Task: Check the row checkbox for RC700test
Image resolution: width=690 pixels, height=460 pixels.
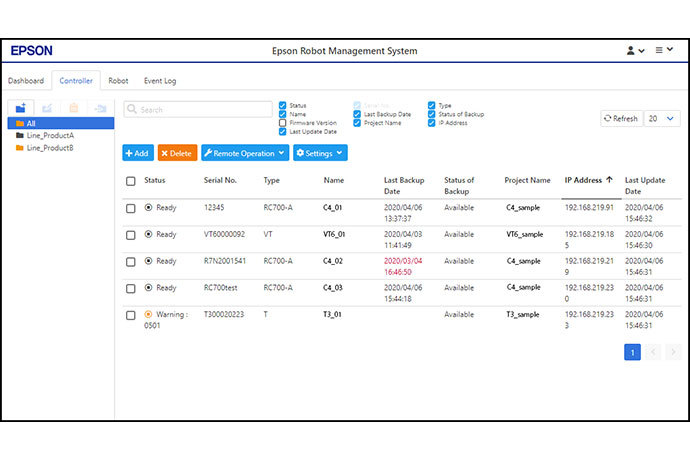Action: [x=131, y=288]
